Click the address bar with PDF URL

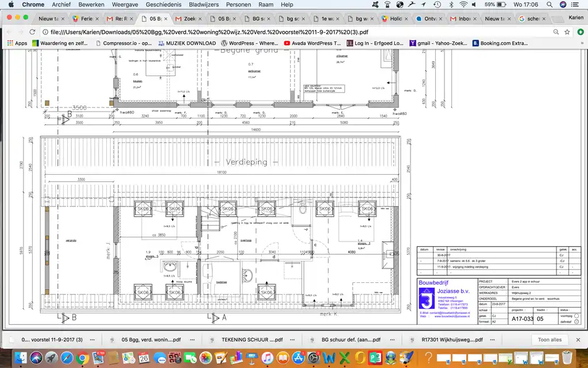[x=287, y=32]
